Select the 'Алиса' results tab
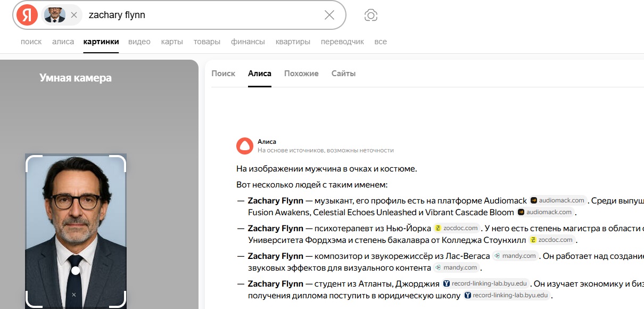This screenshot has width=644, height=309. point(260,74)
